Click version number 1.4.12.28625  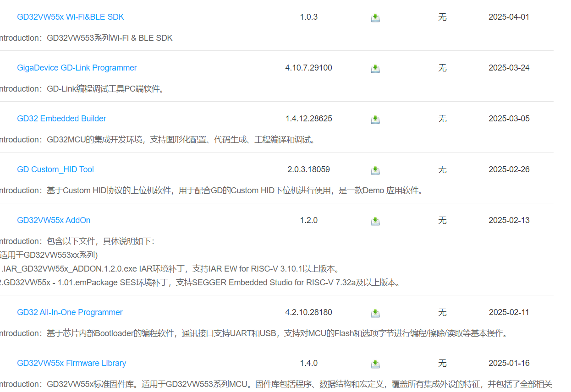coord(308,119)
